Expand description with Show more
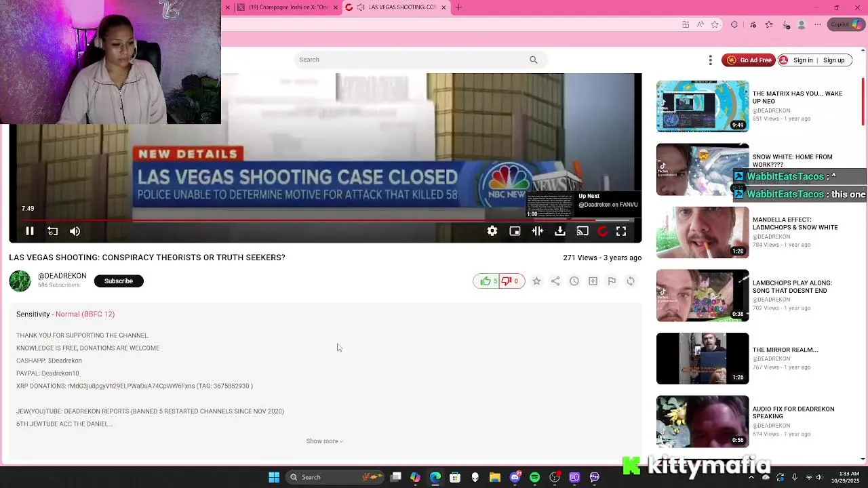The width and height of the screenshot is (868, 488). 324,441
